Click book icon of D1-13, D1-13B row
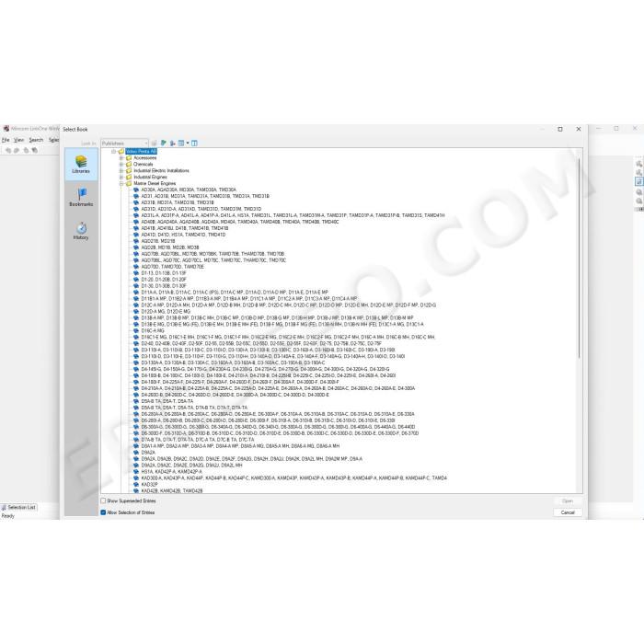 coord(136,272)
